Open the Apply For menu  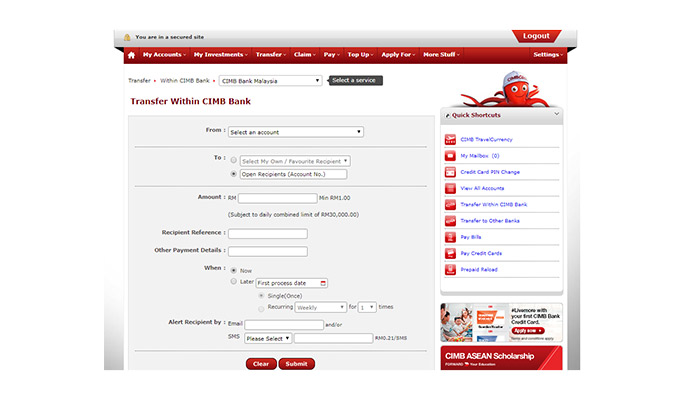click(398, 55)
